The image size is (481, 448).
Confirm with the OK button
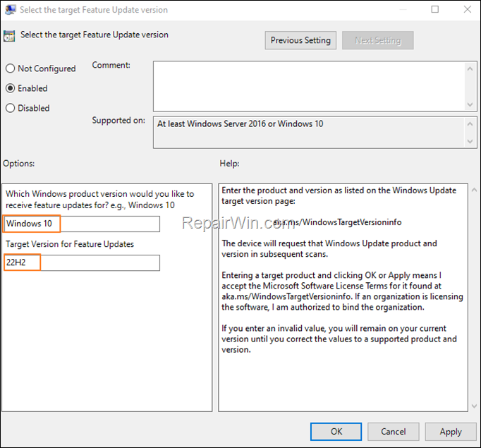336,432
